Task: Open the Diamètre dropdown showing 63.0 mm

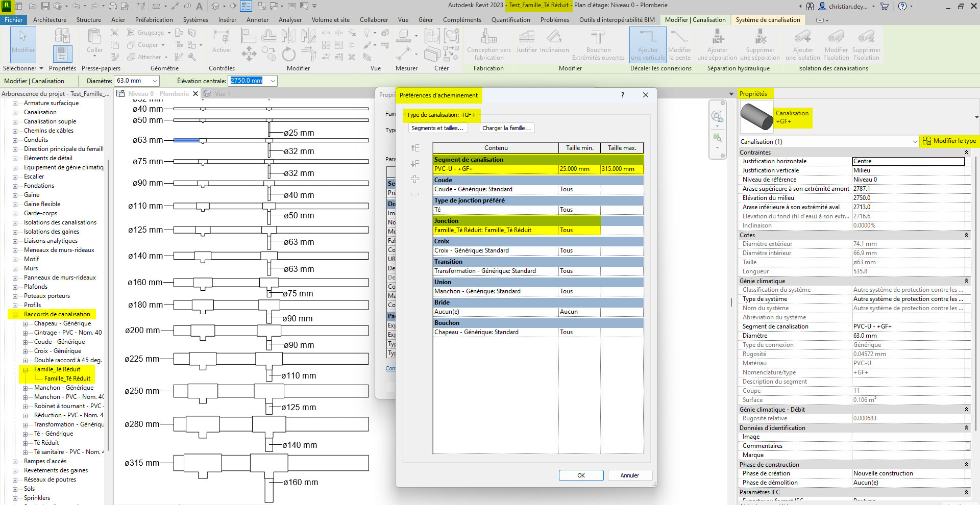Action: tap(155, 81)
